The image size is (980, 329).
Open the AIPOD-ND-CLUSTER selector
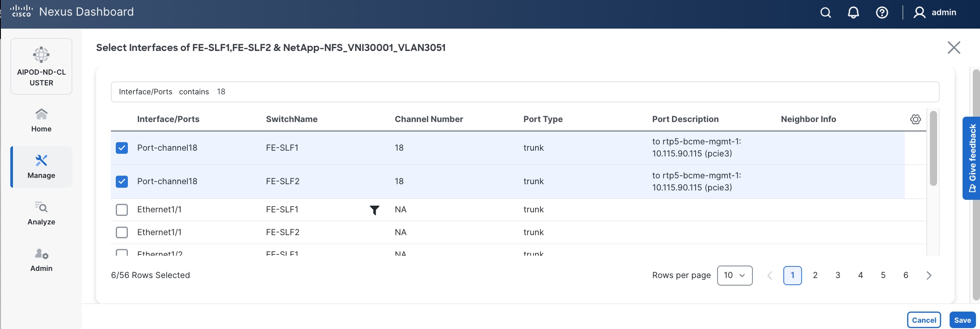click(x=41, y=67)
